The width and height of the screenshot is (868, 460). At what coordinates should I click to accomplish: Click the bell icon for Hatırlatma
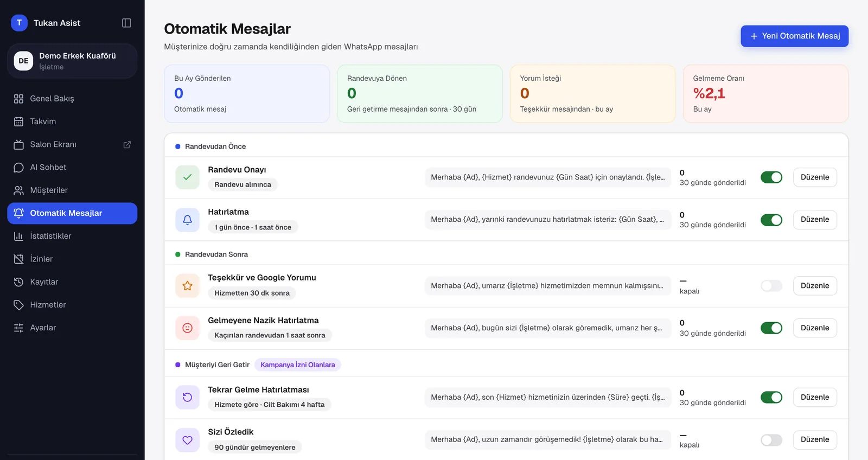coord(187,220)
